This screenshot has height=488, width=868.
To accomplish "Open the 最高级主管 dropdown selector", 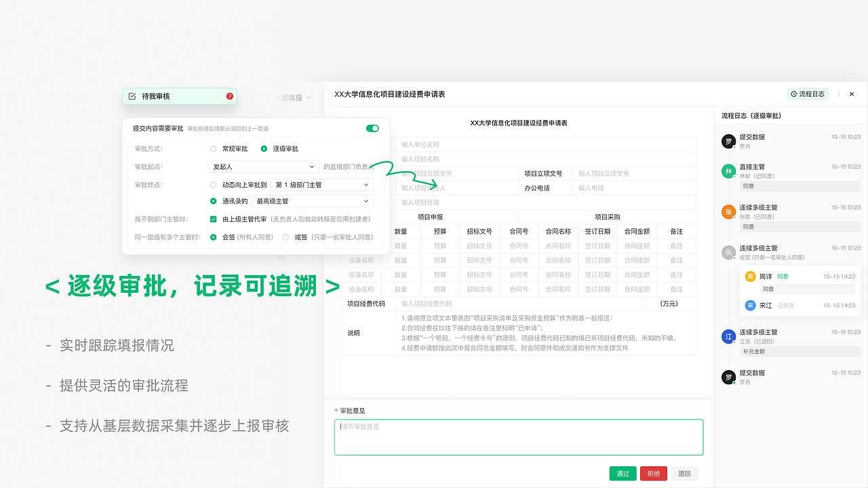I will click(x=313, y=201).
